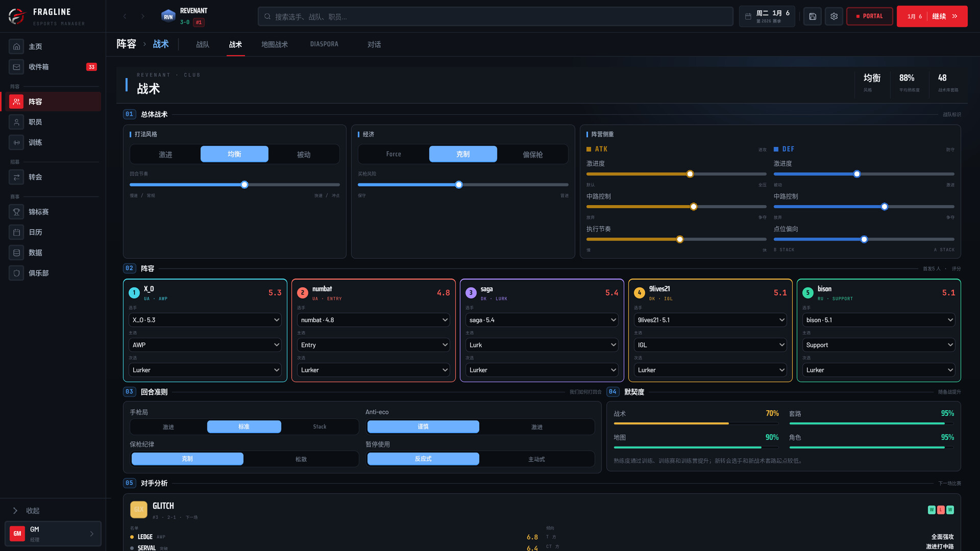This screenshot has height=551, width=980.
Task: Select the 阵容 roster sidebar icon
Action: point(16,102)
